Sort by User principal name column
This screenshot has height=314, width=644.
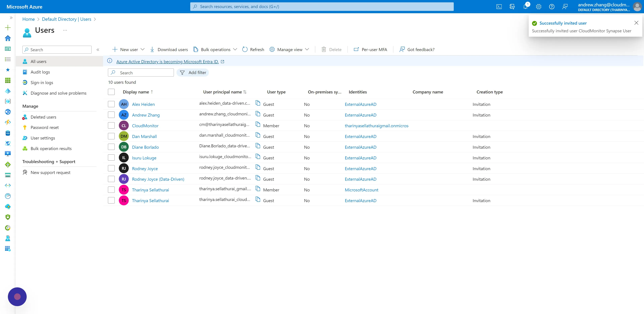coord(225,92)
